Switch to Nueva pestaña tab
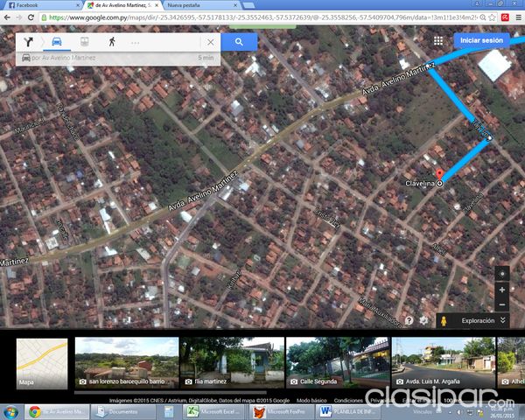 (x=201, y=5)
